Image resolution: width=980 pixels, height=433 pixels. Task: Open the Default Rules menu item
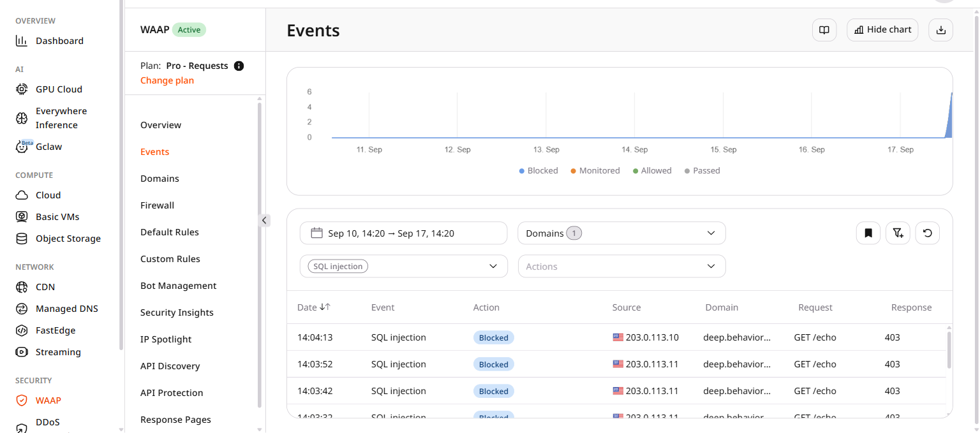click(170, 232)
